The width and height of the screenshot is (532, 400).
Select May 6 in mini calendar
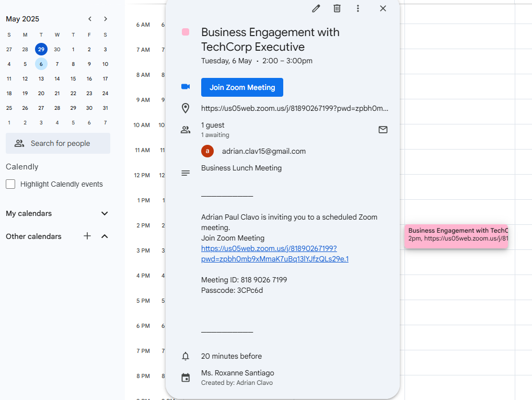click(x=41, y=64)
